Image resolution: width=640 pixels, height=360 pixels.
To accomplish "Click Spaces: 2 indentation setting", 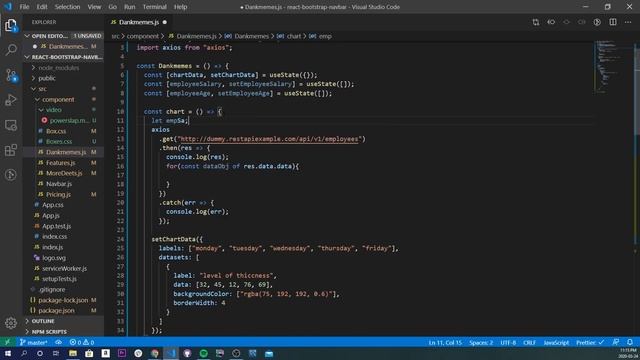I will pos(481,342).
